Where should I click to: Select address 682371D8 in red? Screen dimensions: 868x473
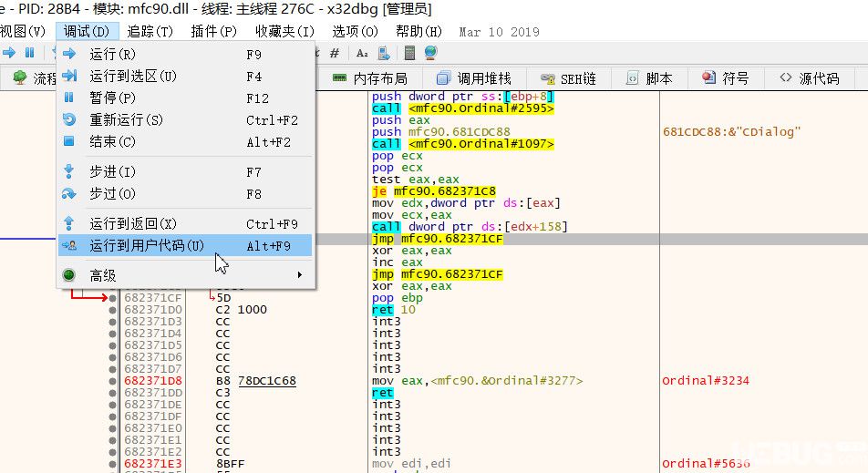pos(153,381)
